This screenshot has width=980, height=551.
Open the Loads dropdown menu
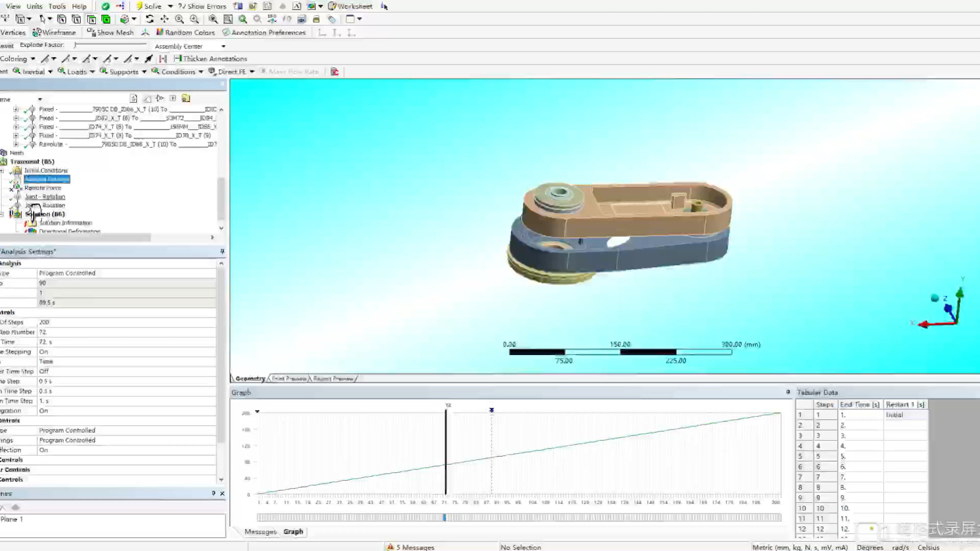pyautogui.click(x=77, y=71)
